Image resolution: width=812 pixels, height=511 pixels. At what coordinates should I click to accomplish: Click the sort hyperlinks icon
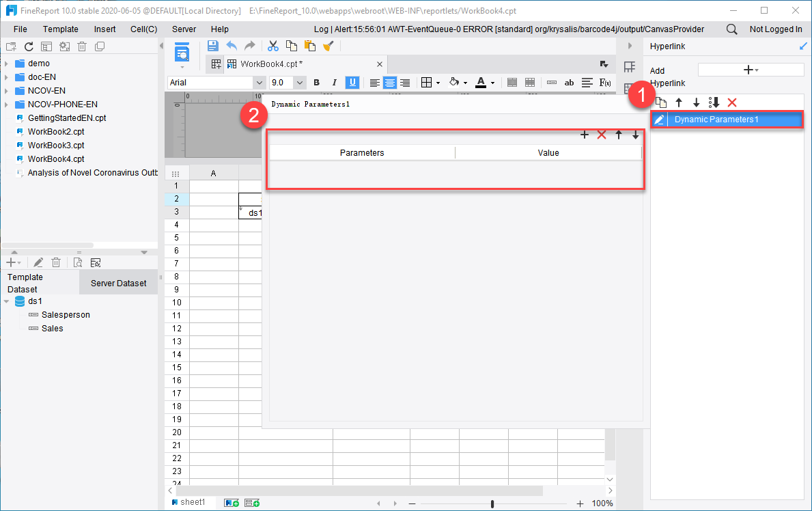(x=714, y=102)
